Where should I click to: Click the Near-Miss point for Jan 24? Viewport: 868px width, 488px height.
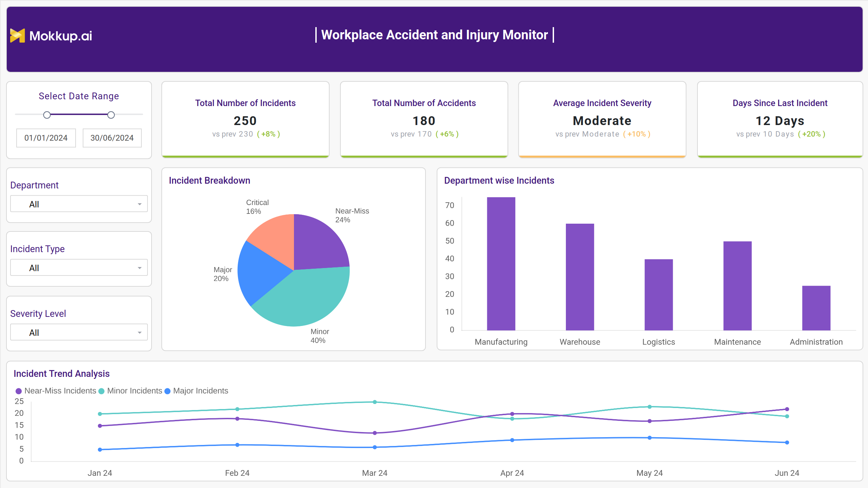pyautogui.click(x=100, y=426)
